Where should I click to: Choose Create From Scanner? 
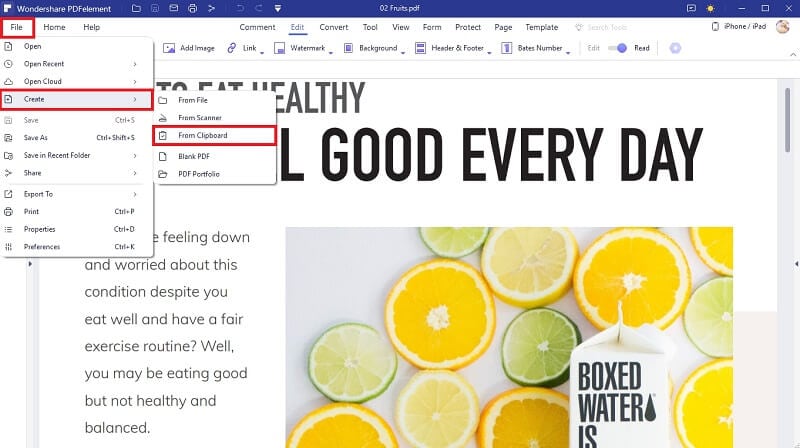(214, 117)
